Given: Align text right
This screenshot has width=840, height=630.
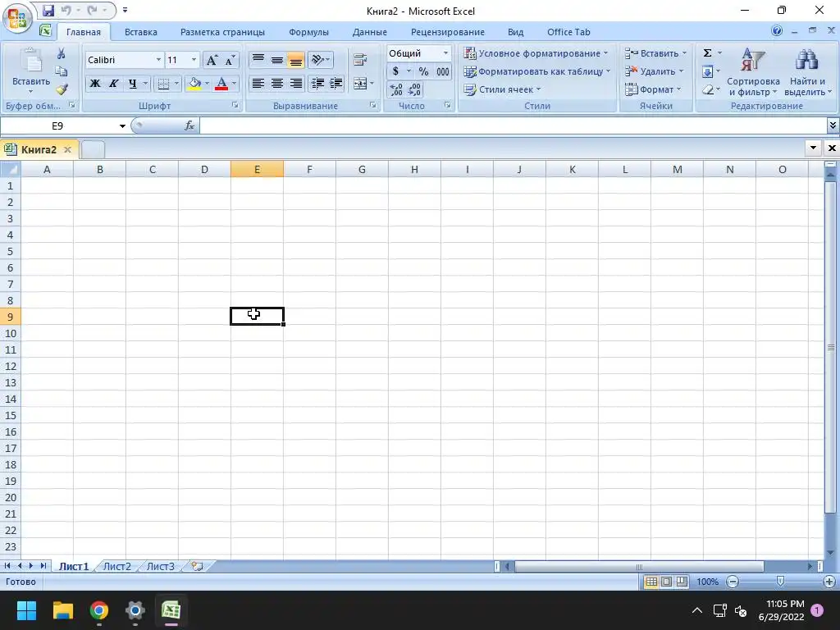Looking at the screenshot, I should tap(295, 83).
